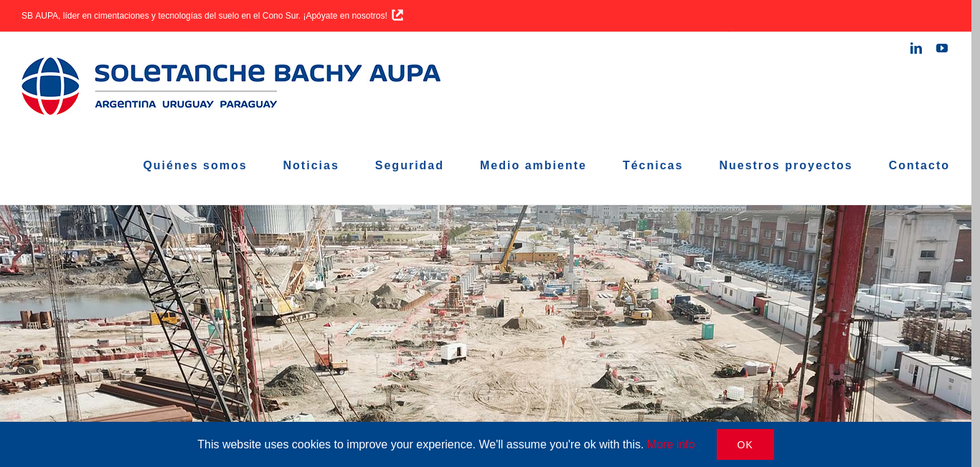
Task: Click the SB AUPA líder banner text link
Action: (204, 16)
